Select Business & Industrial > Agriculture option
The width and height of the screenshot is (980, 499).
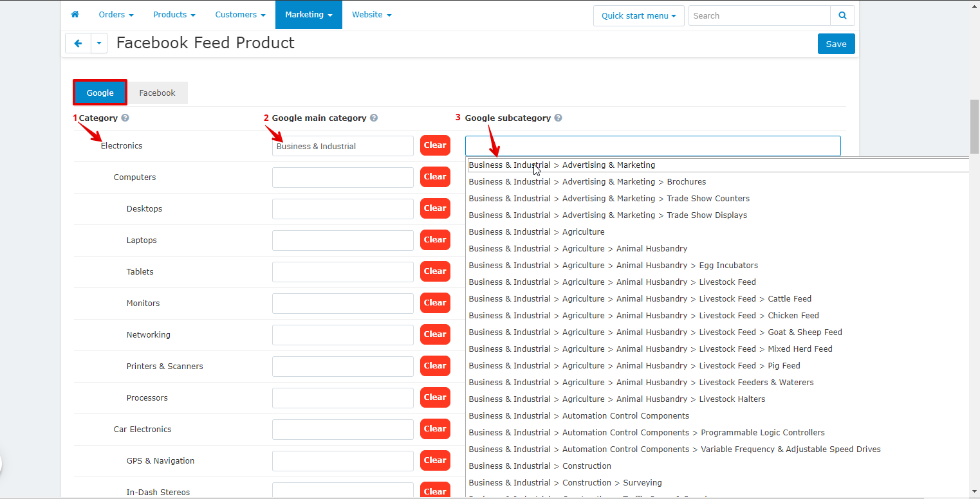[717, 232]
